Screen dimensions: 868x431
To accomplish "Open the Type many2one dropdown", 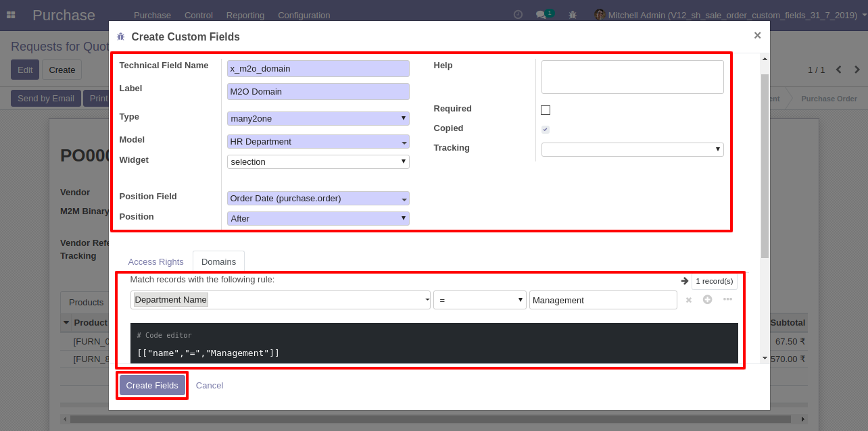I will (x=318, y=118).
